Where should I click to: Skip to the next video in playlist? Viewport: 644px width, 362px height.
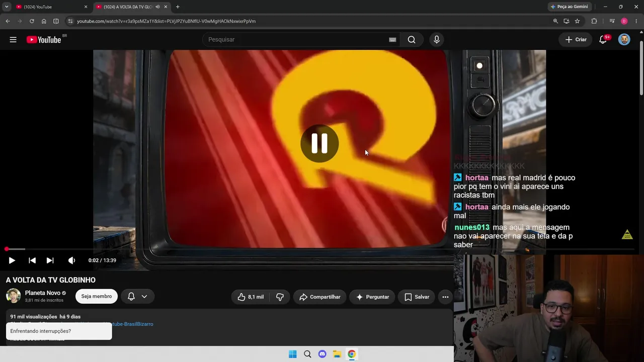tap(50, 260)
